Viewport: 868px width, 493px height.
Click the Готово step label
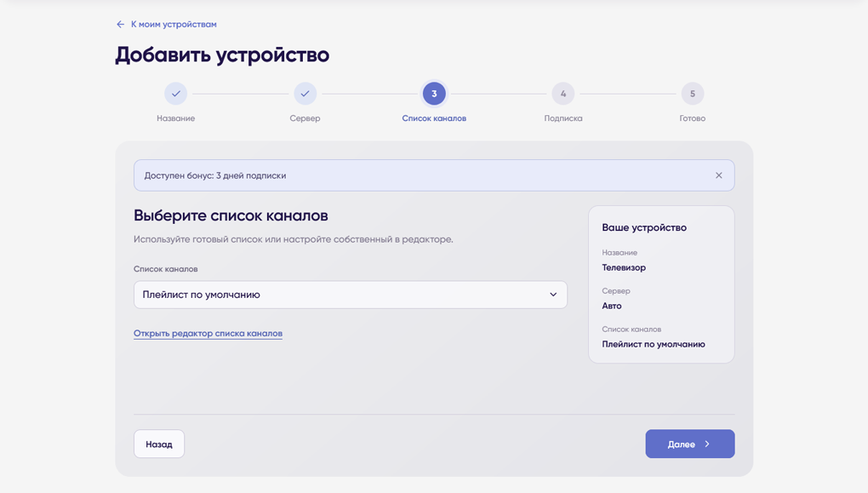[x=693, y=118]
